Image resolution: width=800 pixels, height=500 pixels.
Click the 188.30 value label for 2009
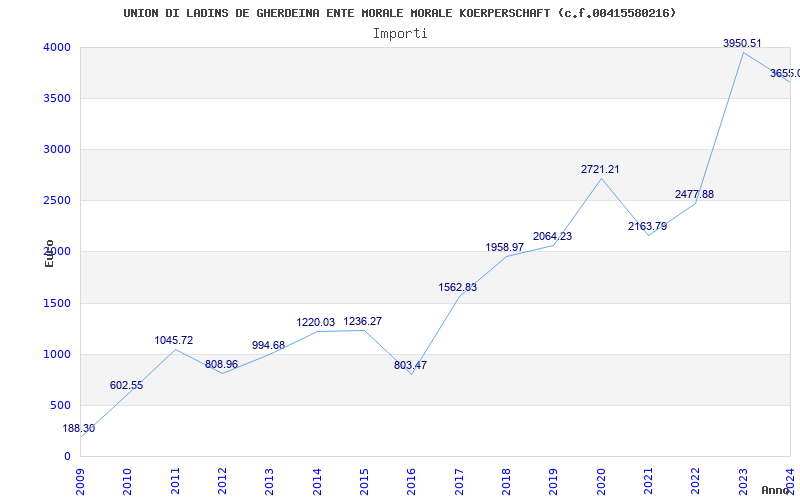(79, 428)
